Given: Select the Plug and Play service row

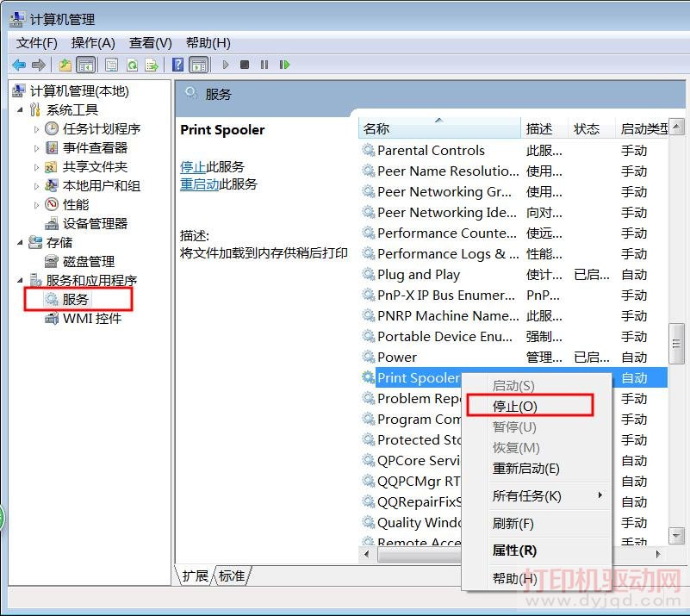Looking at the screenshot, I should coord(513,275).
